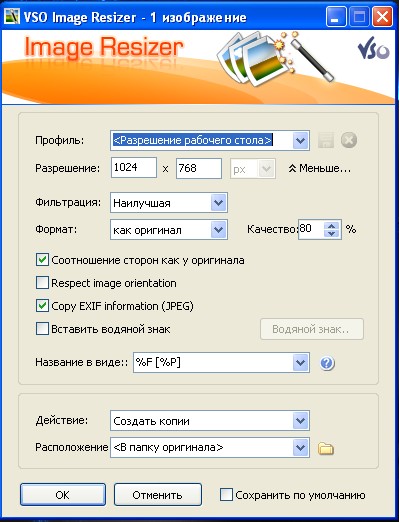The image size is (399, 522).
Task: Click the height field showing 768
Action: coord(199,168)
